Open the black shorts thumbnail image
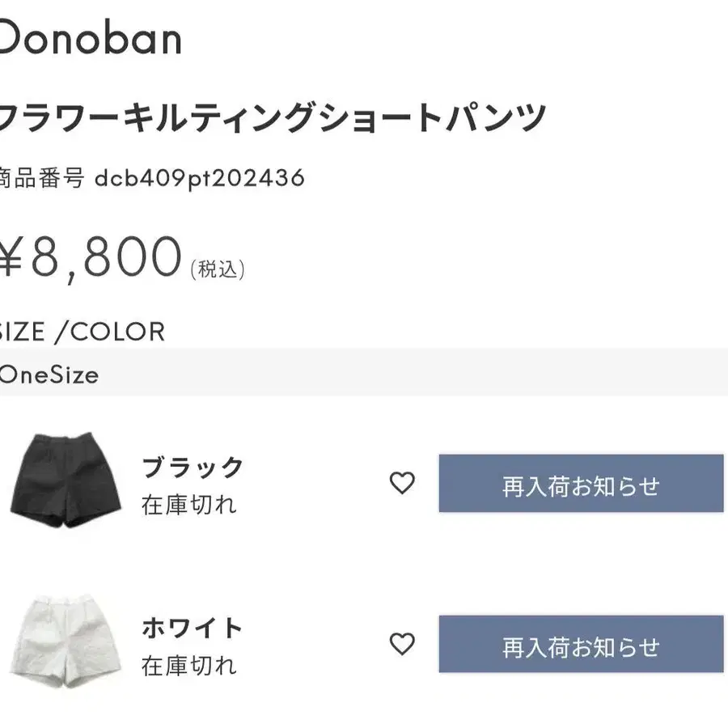Image resolution: width=728 pixels, height=728 pixels. [x=67, y=481]
